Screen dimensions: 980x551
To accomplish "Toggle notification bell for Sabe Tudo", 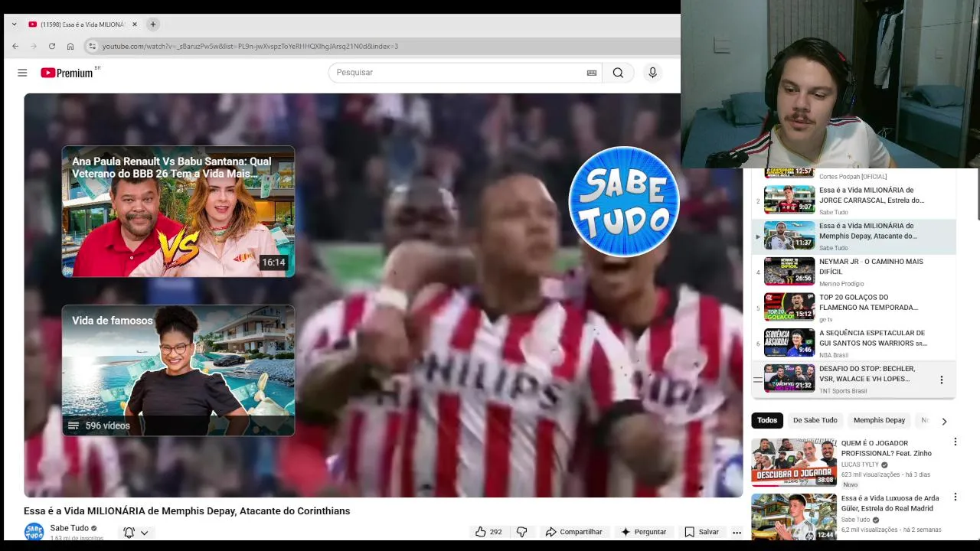I will pos(129,532).
